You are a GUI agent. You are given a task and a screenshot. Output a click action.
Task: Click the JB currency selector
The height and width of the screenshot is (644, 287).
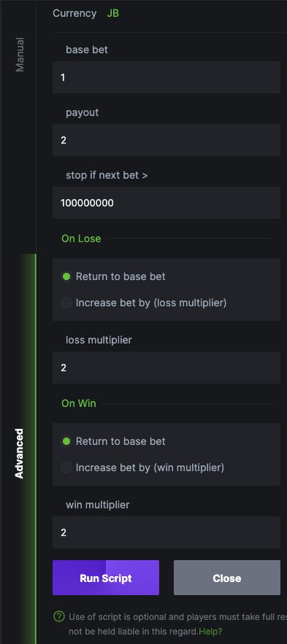pos(113,13)
